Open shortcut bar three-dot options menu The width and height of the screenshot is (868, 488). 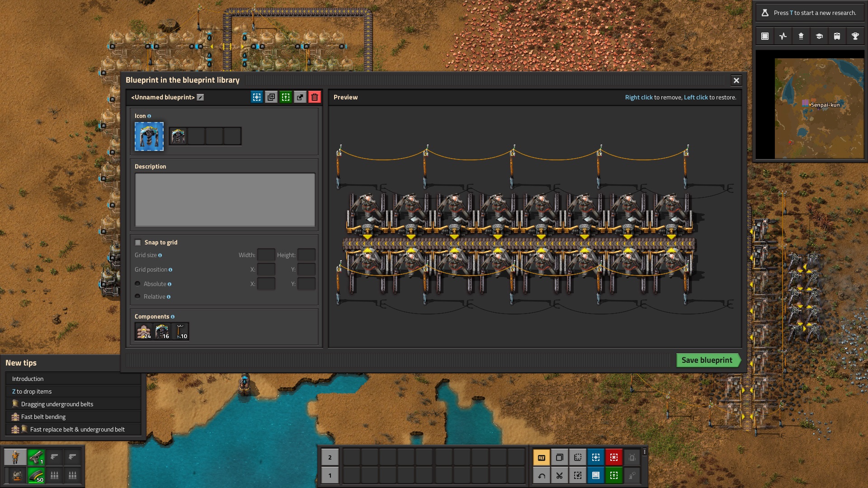645,452
